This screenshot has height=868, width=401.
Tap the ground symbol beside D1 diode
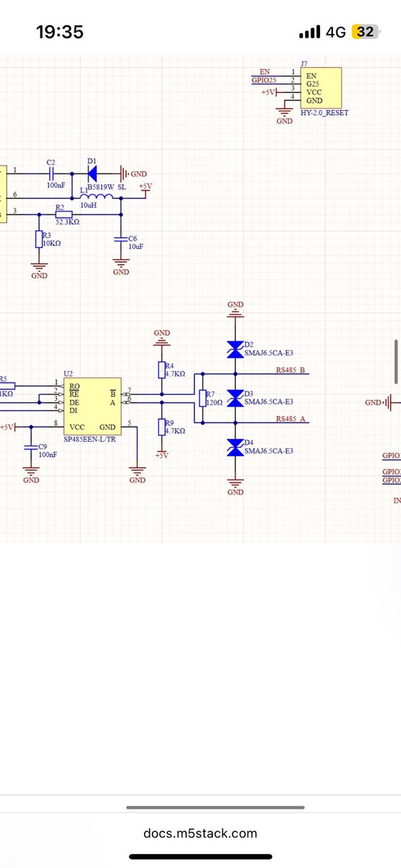pos(125,174)
